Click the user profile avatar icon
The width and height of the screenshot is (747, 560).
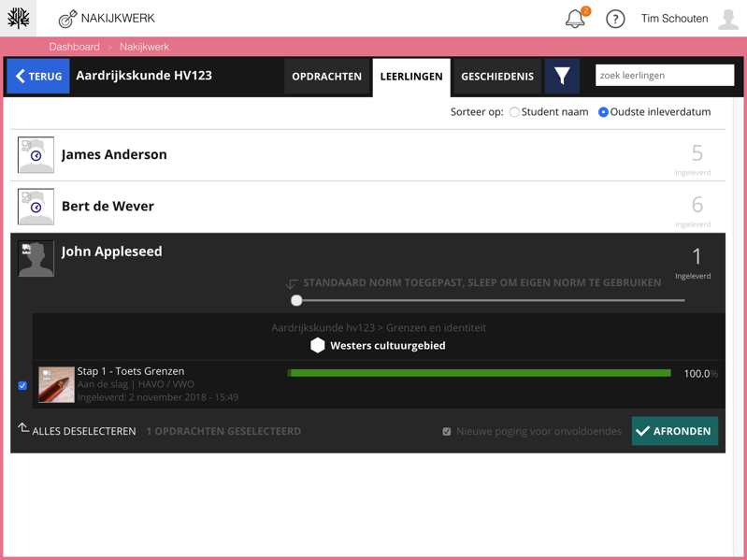pos(728,19)
